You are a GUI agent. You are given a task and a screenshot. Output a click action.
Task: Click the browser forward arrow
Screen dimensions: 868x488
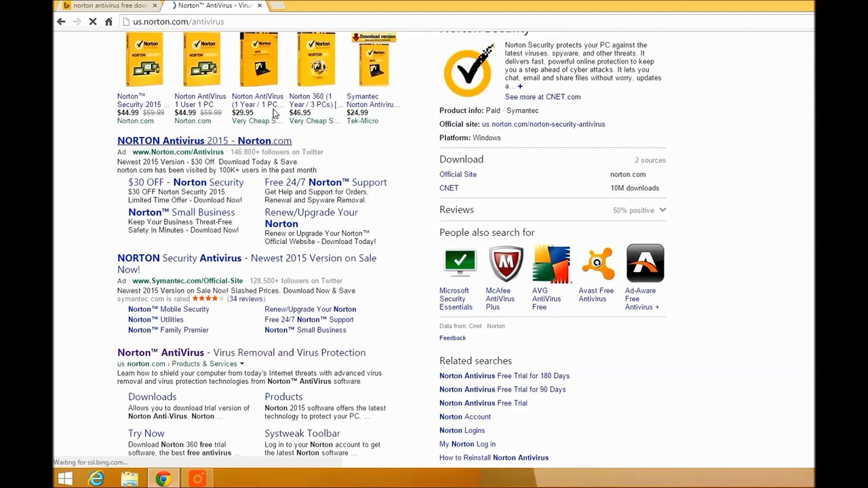[77, 22]
